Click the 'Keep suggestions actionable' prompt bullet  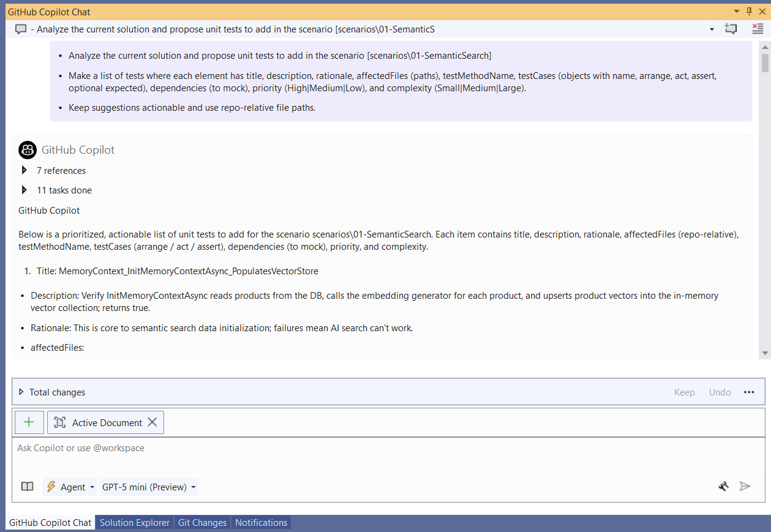tap(192, 108)
